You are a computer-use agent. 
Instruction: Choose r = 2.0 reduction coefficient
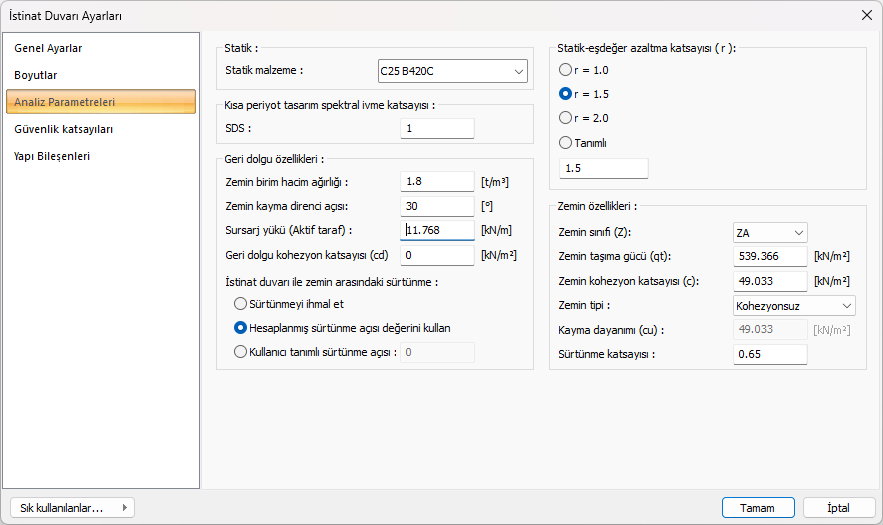pos(566,118)
